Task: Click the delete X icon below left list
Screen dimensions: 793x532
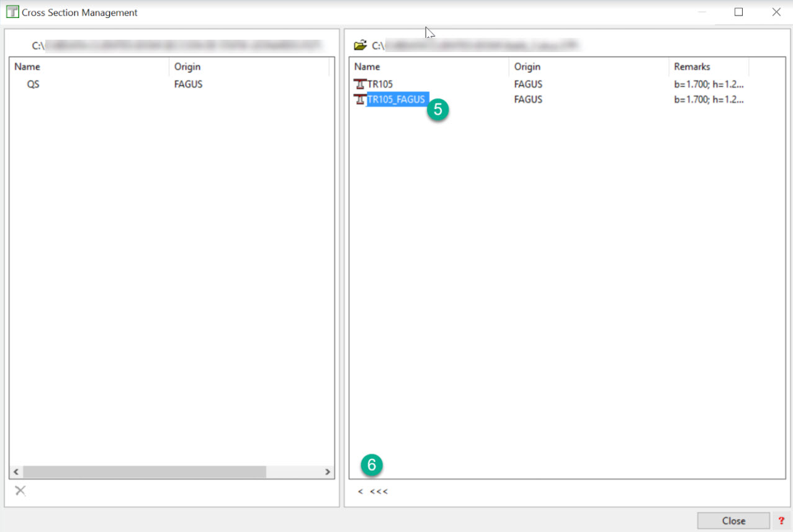Action: pos(20,491)
